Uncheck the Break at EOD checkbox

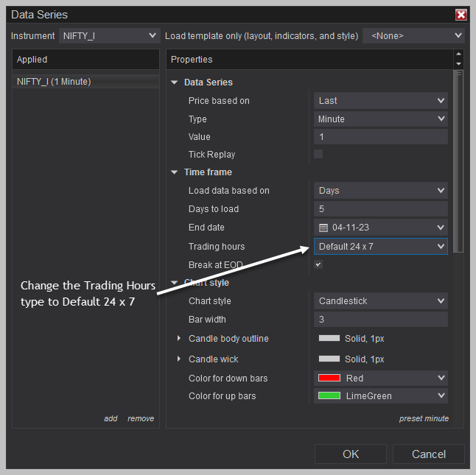[318, 264]
